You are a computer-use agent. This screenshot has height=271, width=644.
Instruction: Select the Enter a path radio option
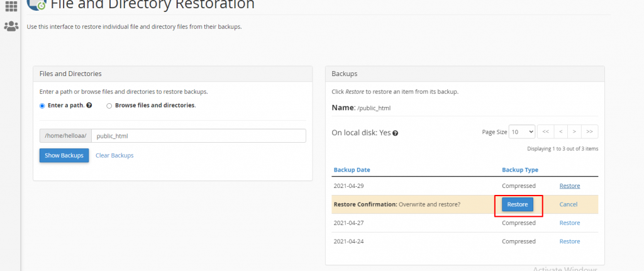tap(43, 106)
